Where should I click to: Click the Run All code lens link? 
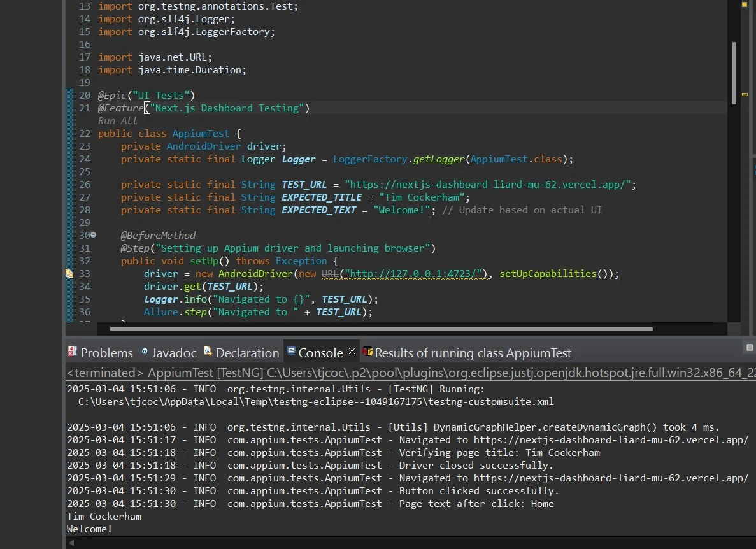pos(118,121)
